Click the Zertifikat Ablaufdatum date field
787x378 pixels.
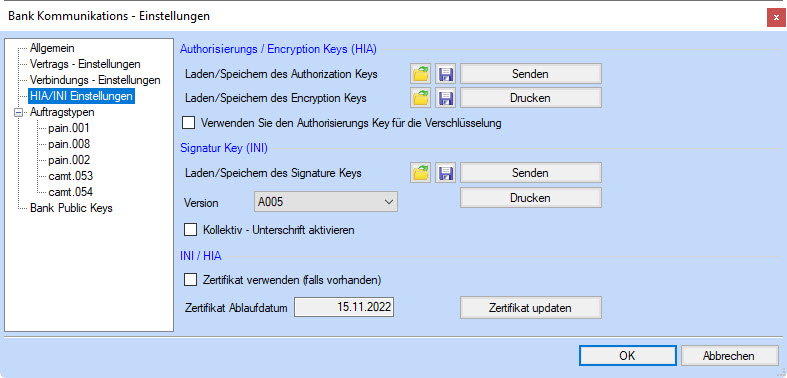coord(344,307)
